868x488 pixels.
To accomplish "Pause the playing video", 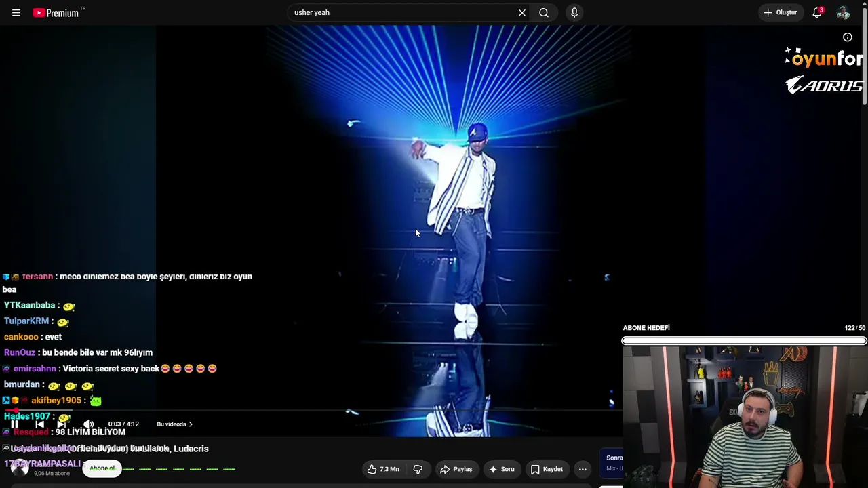I will (x=14, y=424).
